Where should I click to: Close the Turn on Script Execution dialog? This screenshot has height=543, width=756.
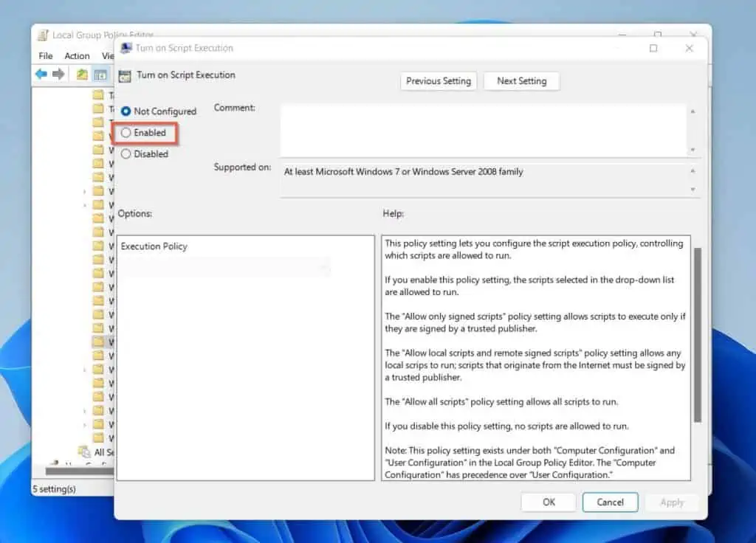tap(689, 48)
